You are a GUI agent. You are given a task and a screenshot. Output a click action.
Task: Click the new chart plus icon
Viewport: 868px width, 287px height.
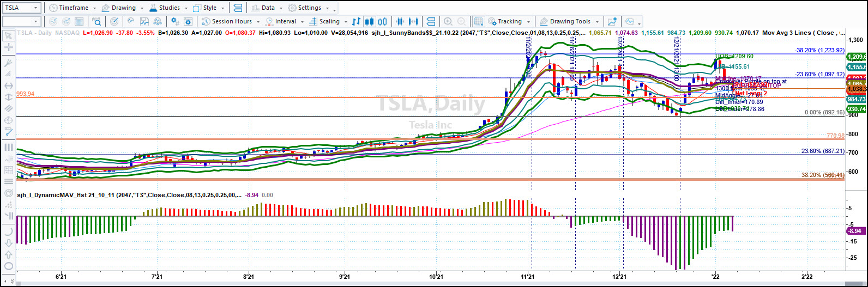tap(612, 21)
